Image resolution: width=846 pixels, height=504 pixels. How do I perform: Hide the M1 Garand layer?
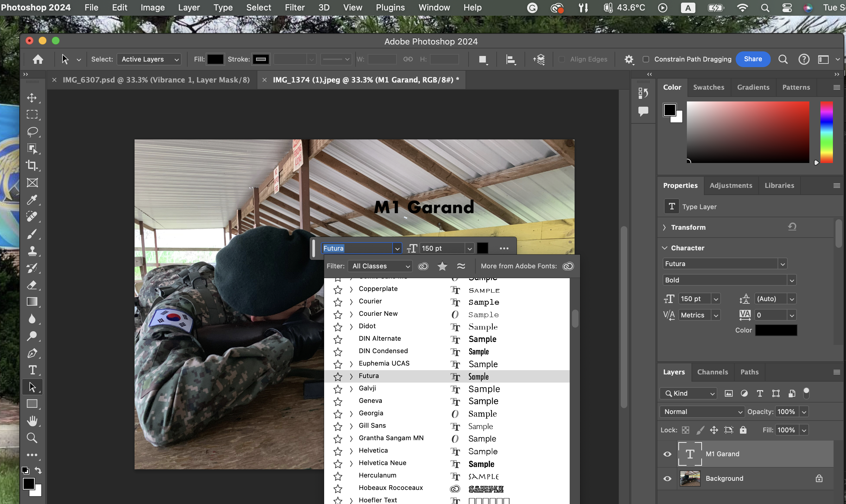tap(667, 454)
